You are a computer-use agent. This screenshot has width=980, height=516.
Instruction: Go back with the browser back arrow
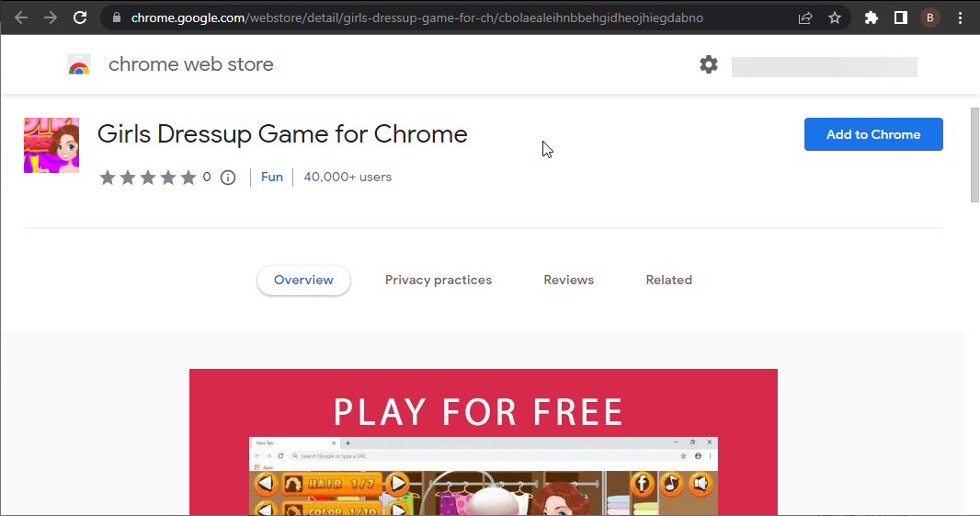coord(20,17)
